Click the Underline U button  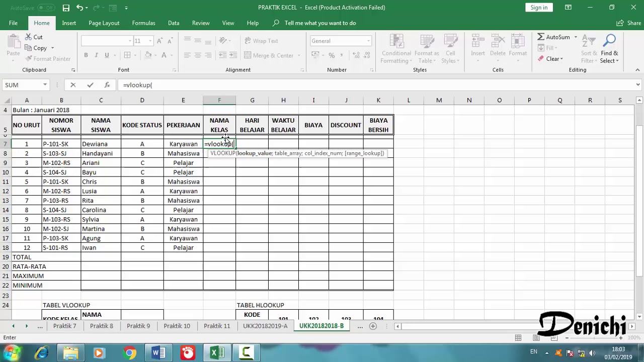tap(107, 55)
